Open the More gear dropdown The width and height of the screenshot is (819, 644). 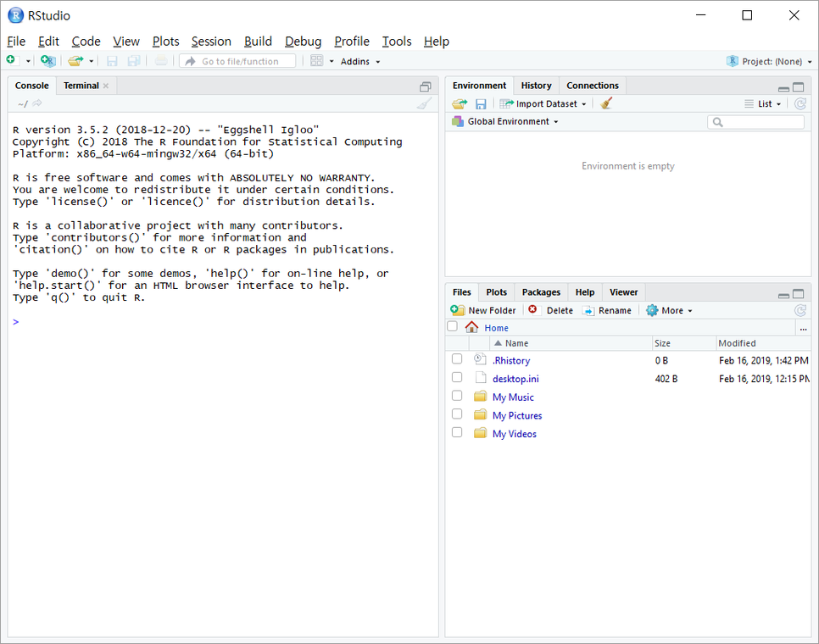pyautogui.click(x=669, y=310)
